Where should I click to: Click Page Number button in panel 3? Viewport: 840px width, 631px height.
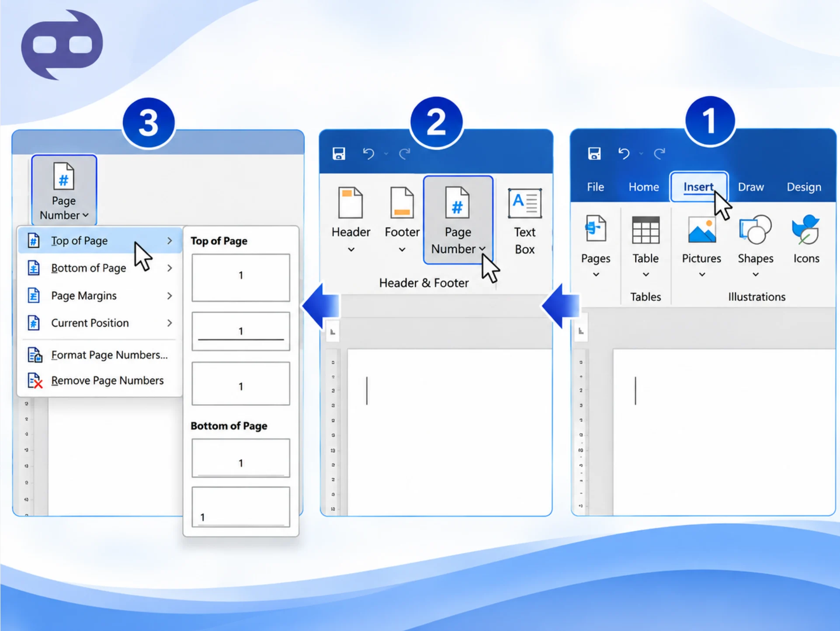64,190
